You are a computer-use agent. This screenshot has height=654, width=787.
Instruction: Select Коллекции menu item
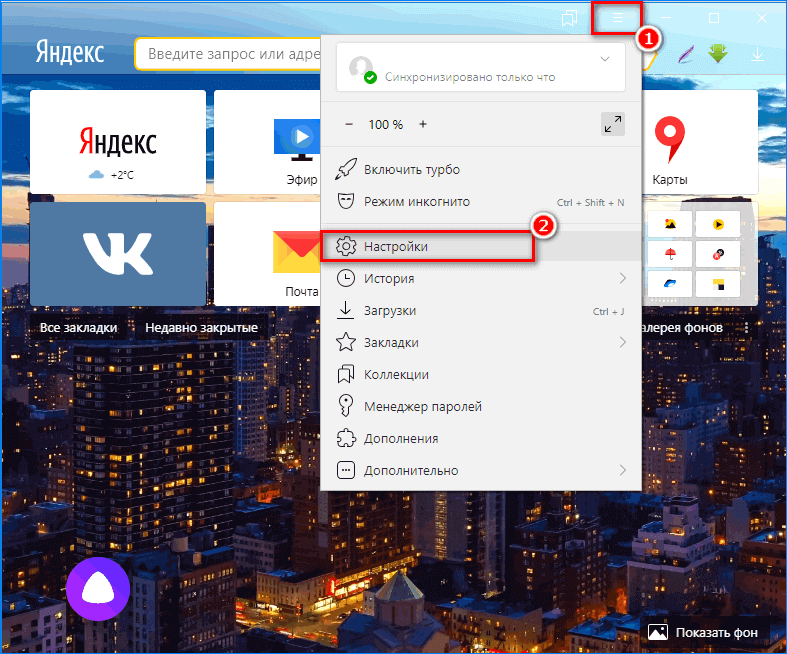tap(481, 374)
